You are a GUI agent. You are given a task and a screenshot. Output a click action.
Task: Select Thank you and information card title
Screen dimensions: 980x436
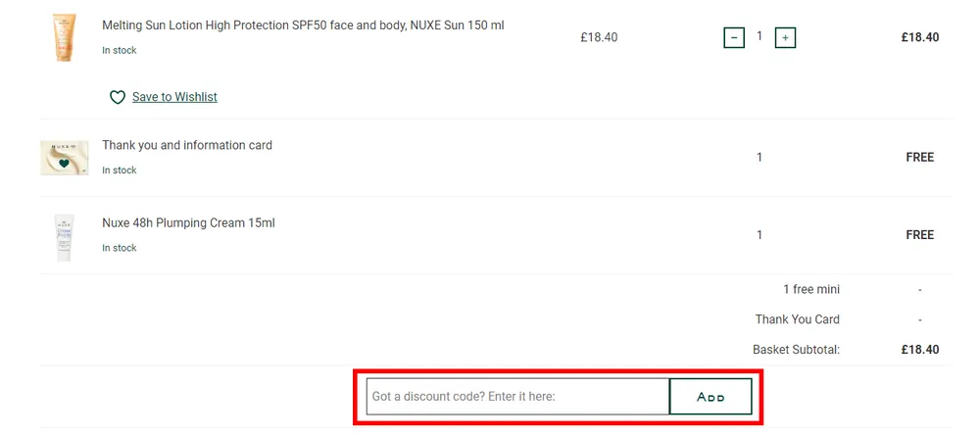(187, 146)
